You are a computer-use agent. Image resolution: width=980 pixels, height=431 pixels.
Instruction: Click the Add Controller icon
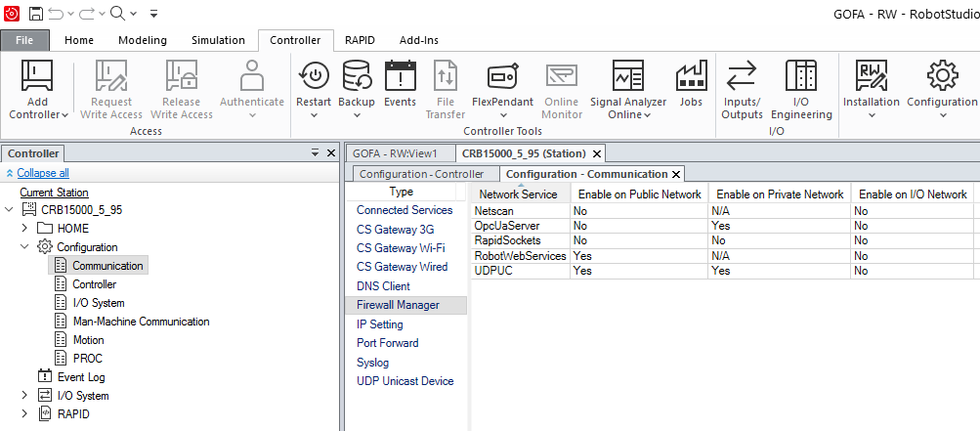pyautogui.click(x=37, y=78)
